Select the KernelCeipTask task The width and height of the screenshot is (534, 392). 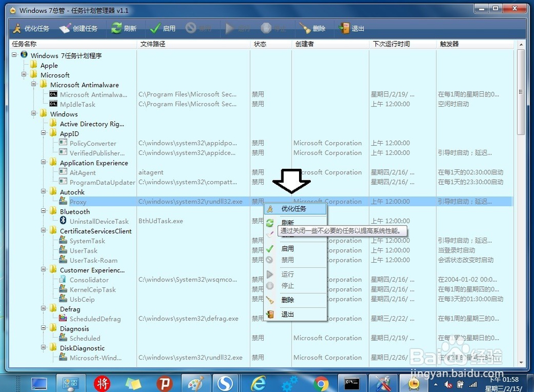tap(92, 290)
